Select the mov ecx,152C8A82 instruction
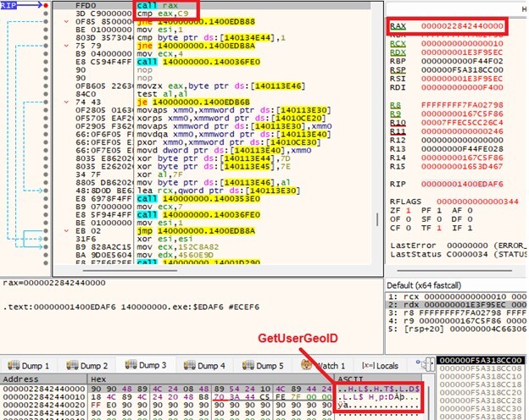Viewport: 529px width, 420px height. pos(178,247)
